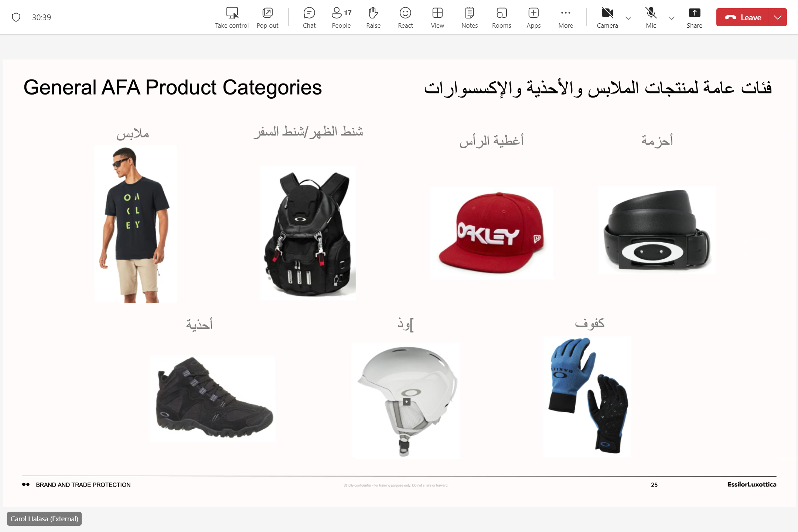Show the People participants list

pos(341,17)
